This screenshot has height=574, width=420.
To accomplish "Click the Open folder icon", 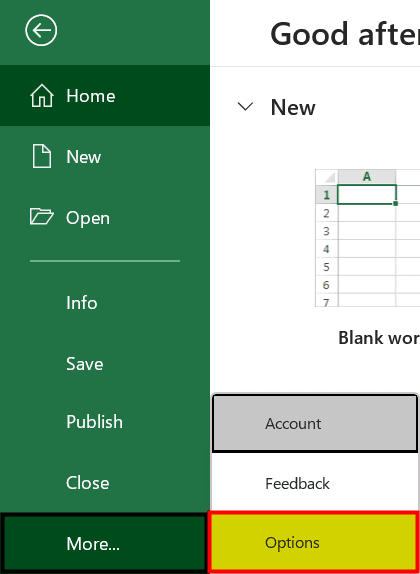I will 41,216.
